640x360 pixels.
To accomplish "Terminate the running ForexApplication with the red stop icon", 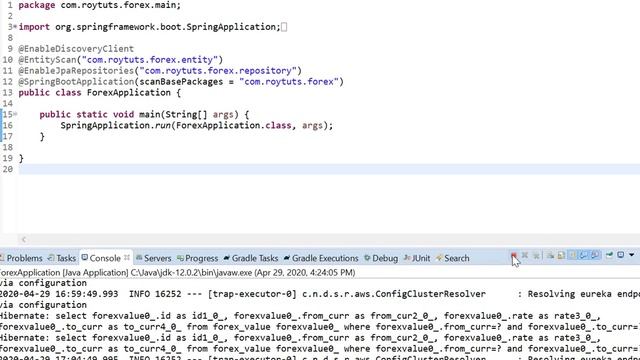I will [513, 255].
